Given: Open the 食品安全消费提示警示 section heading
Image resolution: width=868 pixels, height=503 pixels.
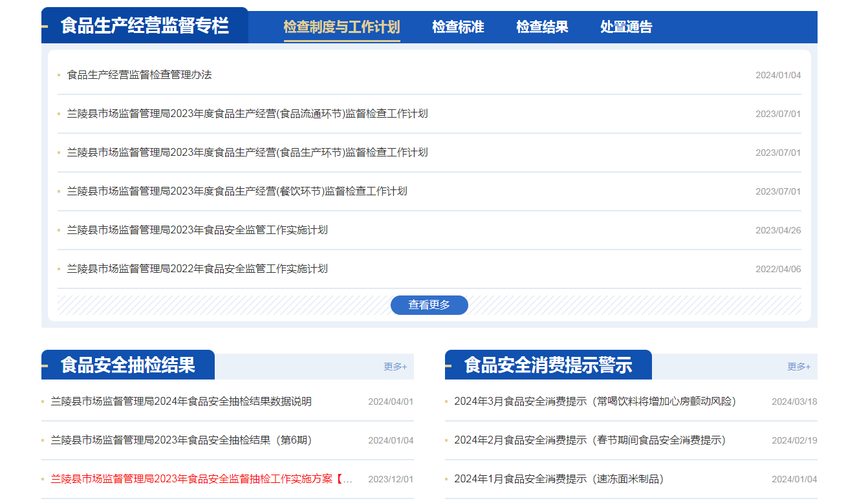Looking at the screenshot, I should (548, 365).
